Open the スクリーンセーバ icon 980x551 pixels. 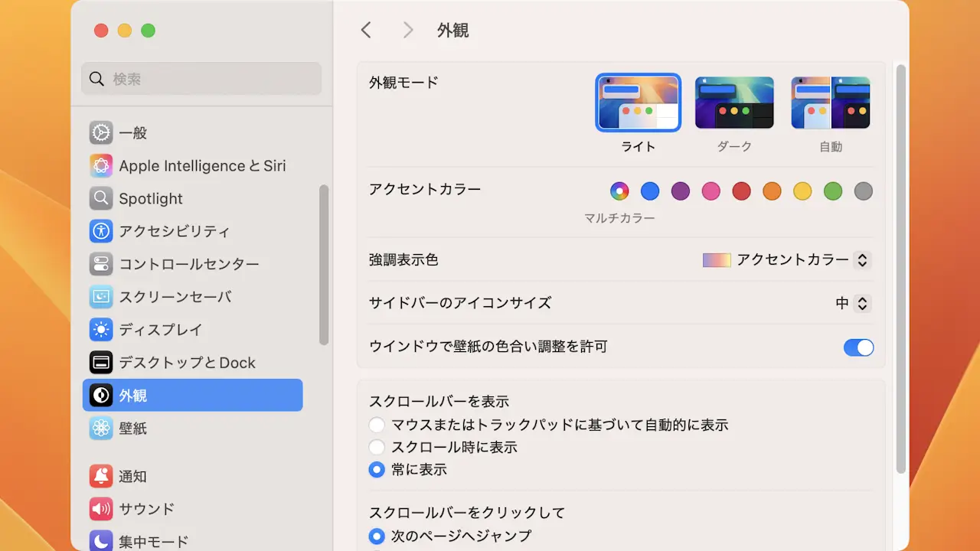[x=100, y=297]
